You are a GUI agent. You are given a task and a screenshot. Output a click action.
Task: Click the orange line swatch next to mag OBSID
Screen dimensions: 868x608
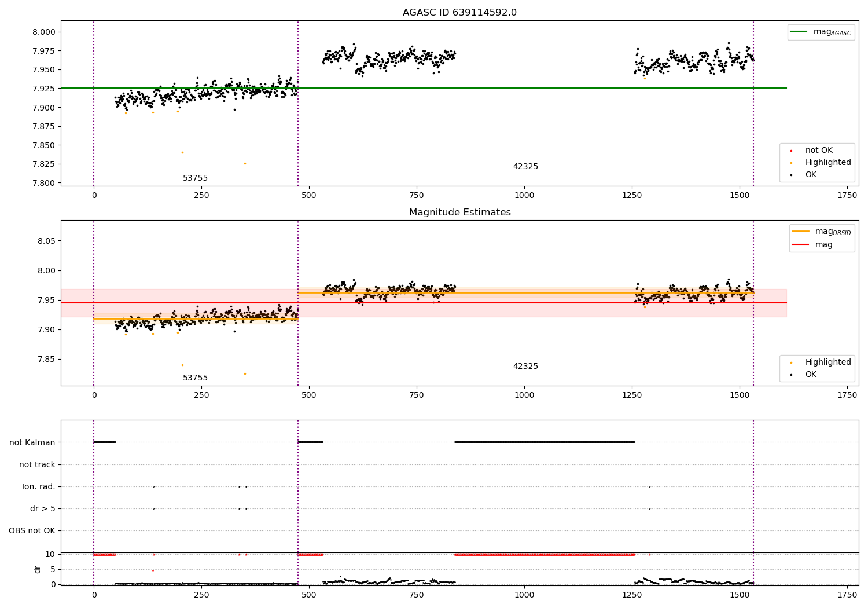coord(801,232)
